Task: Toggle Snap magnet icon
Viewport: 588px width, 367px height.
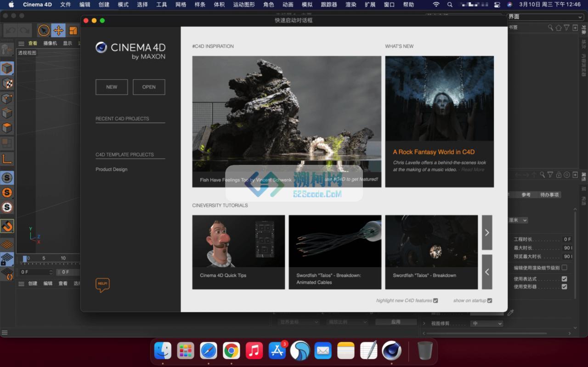Action: click(x=7, y=226)
